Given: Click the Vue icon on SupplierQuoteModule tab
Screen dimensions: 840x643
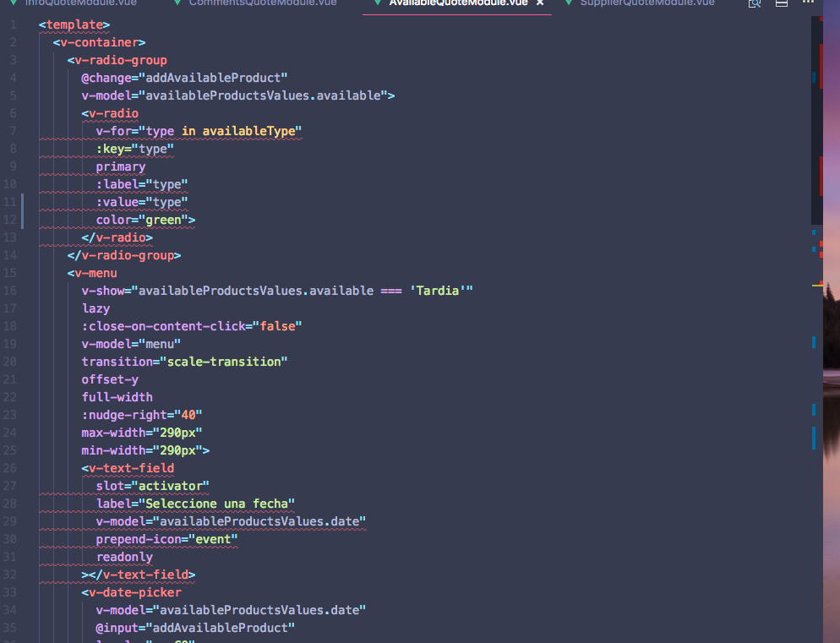Looking at the screenshot, I should (569, 3).
